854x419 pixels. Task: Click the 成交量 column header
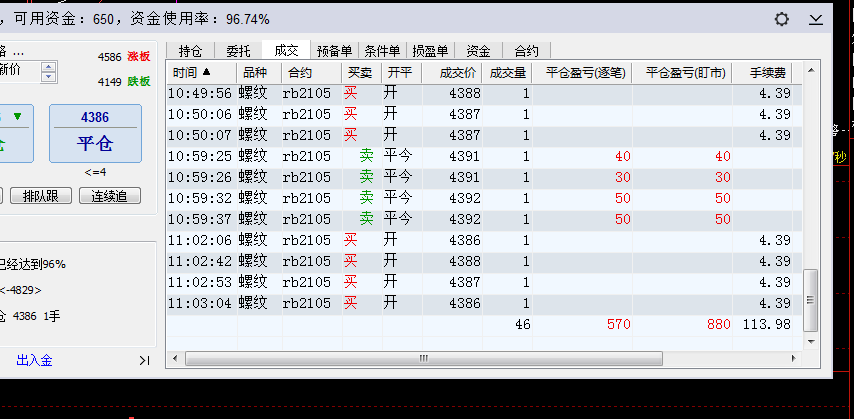[507, 72]
